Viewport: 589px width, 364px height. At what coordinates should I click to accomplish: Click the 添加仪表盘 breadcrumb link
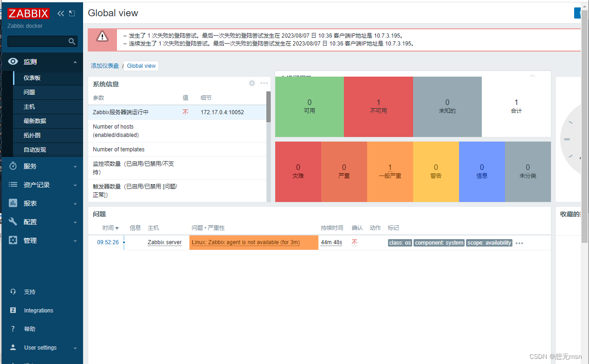tap(104, 65)
